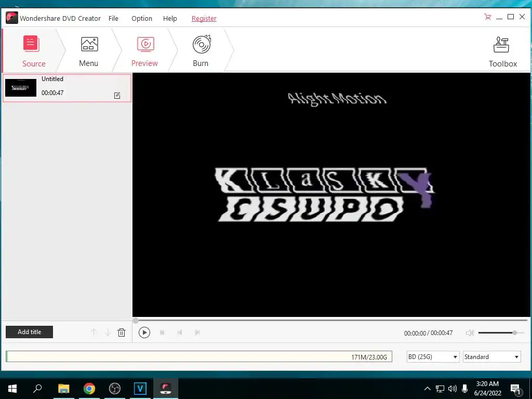
Task: Click the Register link
Action: [204, 18]
